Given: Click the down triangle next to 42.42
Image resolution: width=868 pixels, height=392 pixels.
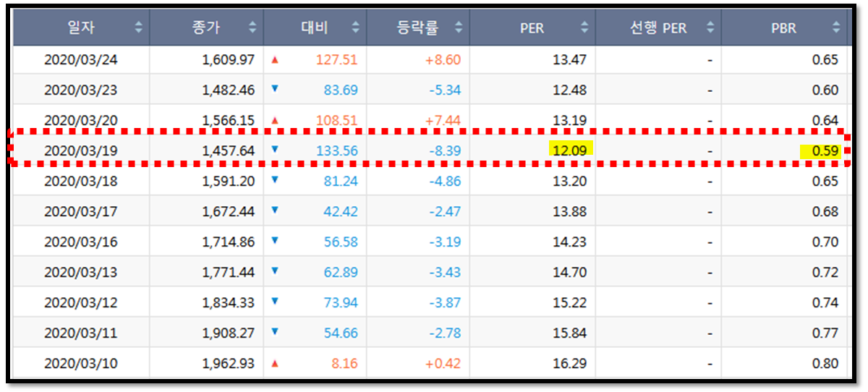Looking at the screenshot, I should pyautogui.click(x=274, y=210).
